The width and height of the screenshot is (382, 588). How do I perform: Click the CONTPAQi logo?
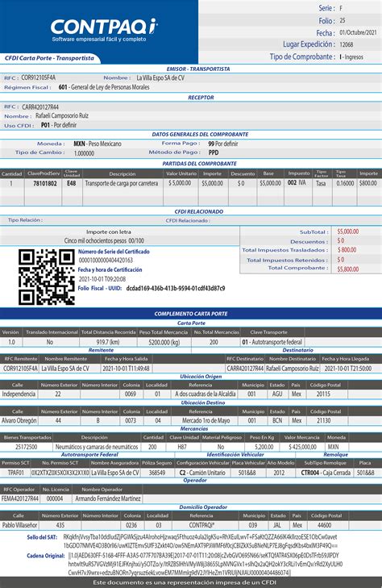pos(104,30)
